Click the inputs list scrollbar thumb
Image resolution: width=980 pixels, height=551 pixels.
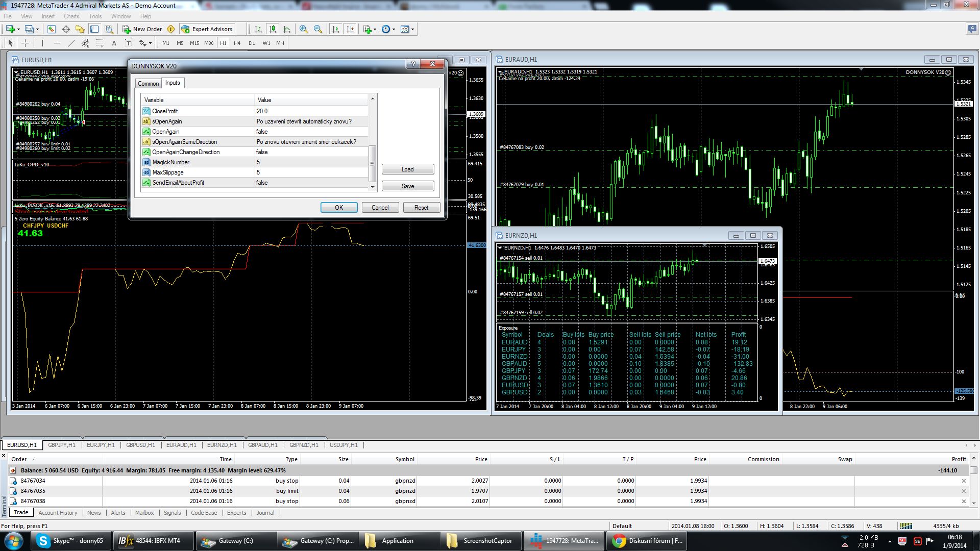[x=372, y=164]
